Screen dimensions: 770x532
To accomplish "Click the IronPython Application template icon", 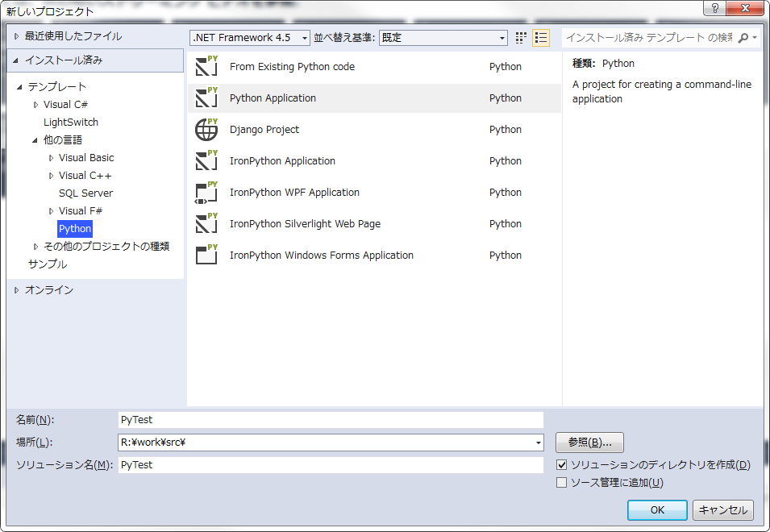I will [x=206, y=160].
